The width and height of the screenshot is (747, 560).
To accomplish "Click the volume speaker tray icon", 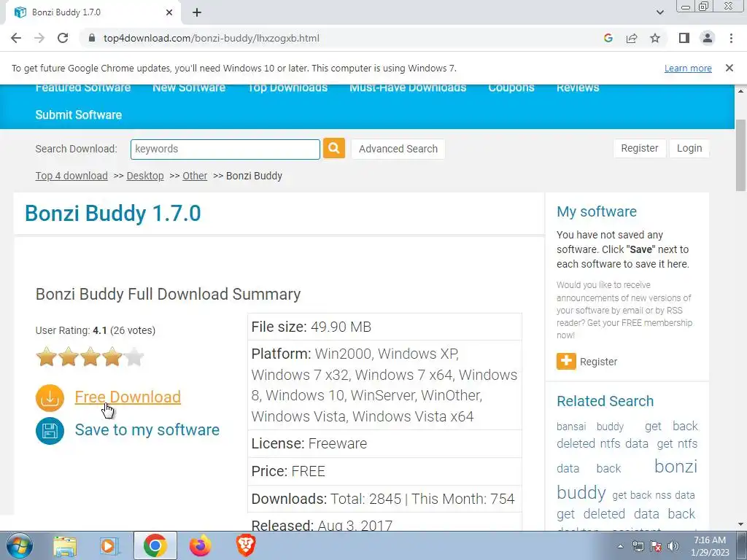I will pos(673,546).
